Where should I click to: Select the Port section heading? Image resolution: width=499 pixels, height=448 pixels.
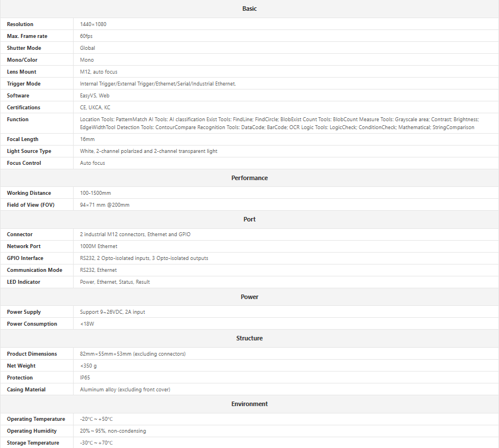249,219
